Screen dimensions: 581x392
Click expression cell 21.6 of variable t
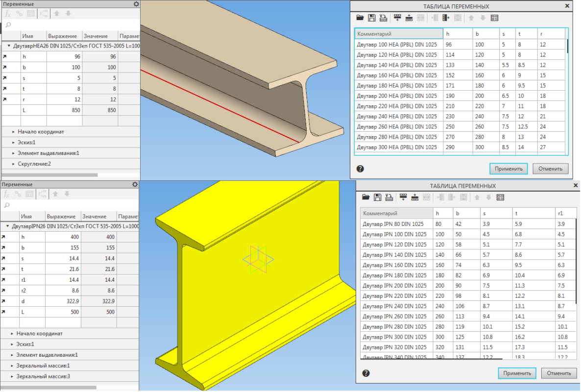pyautogui.click(x=63, y=269)
